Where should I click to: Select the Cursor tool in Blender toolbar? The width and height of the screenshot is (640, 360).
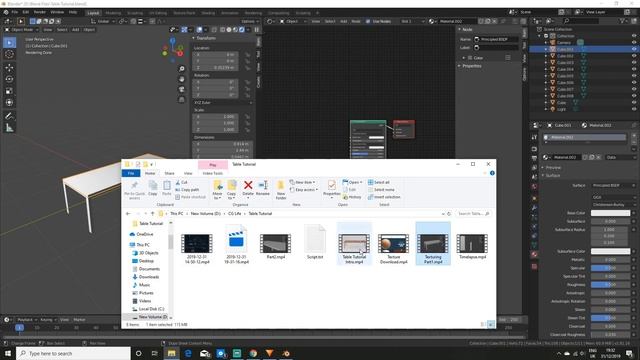[9, 54]
